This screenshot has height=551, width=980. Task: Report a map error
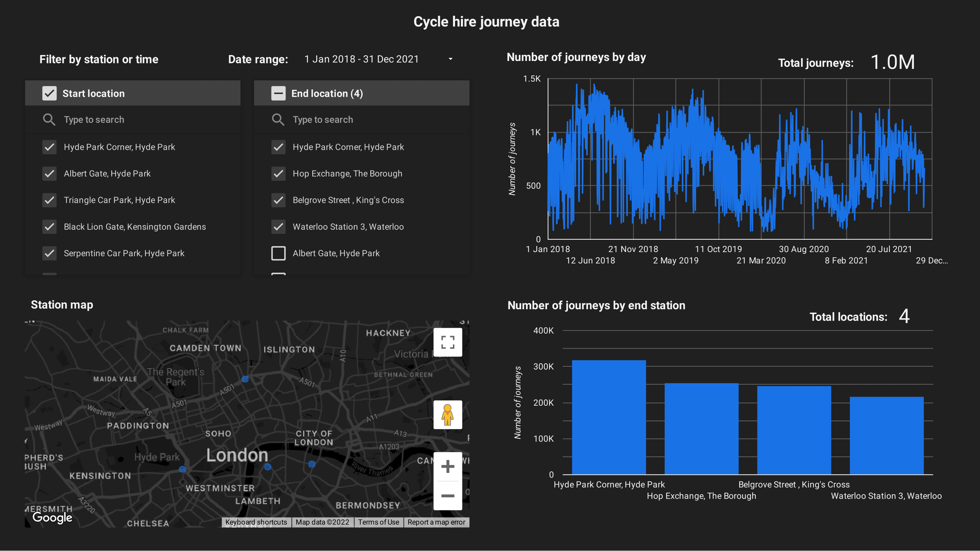tap(436, 522)
